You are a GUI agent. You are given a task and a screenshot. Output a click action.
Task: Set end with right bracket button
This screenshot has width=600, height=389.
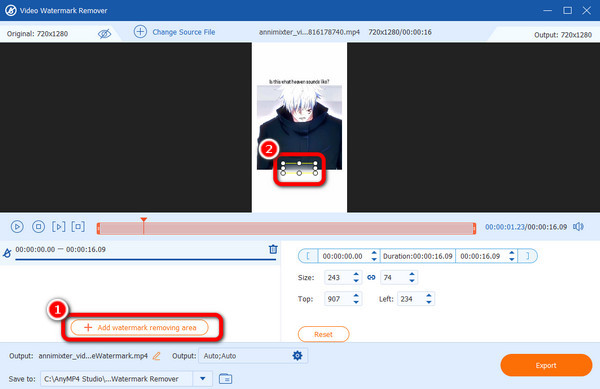tap(528, 256)
